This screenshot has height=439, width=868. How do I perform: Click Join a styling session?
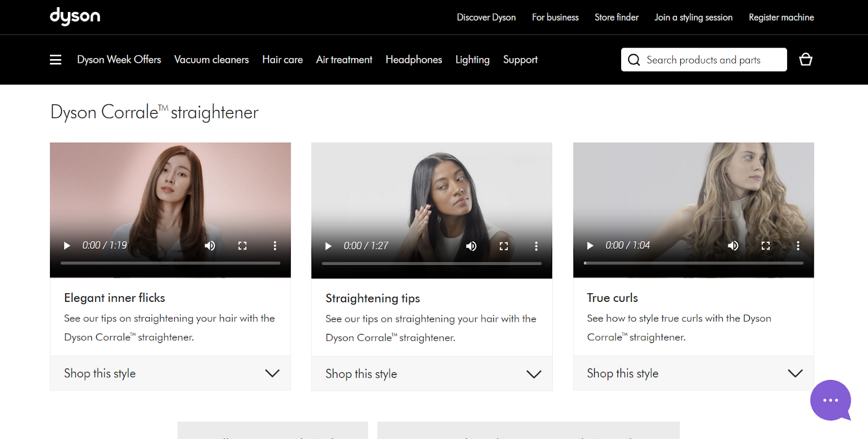coord(693,17)
